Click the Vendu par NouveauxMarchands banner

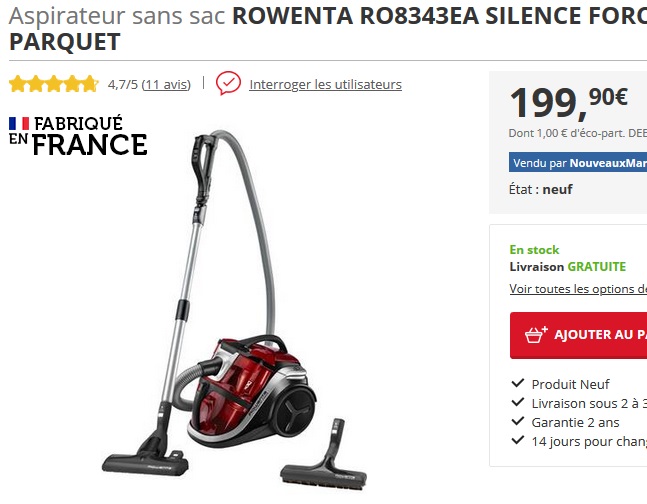[x=578, y=162]
